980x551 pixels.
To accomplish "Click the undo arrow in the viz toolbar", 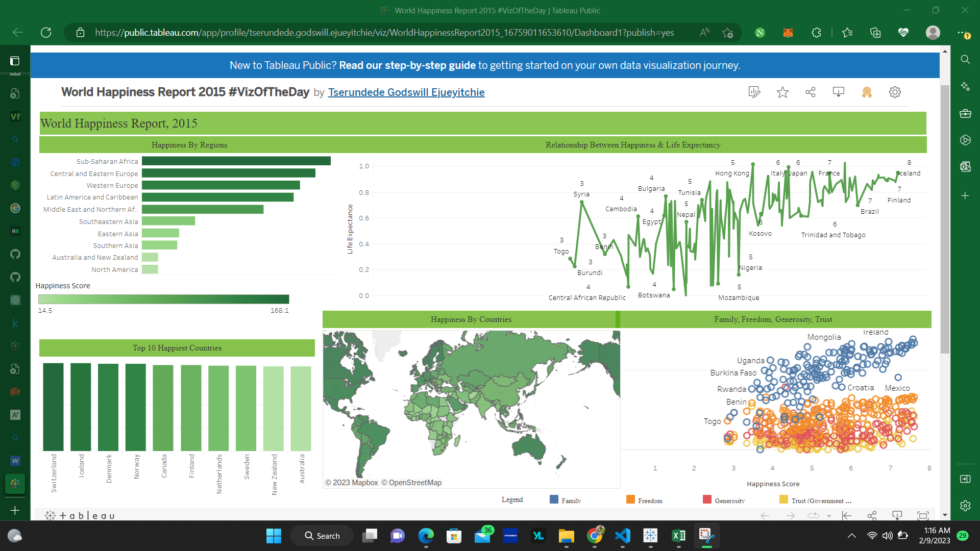I will click(x=764, y=516).
